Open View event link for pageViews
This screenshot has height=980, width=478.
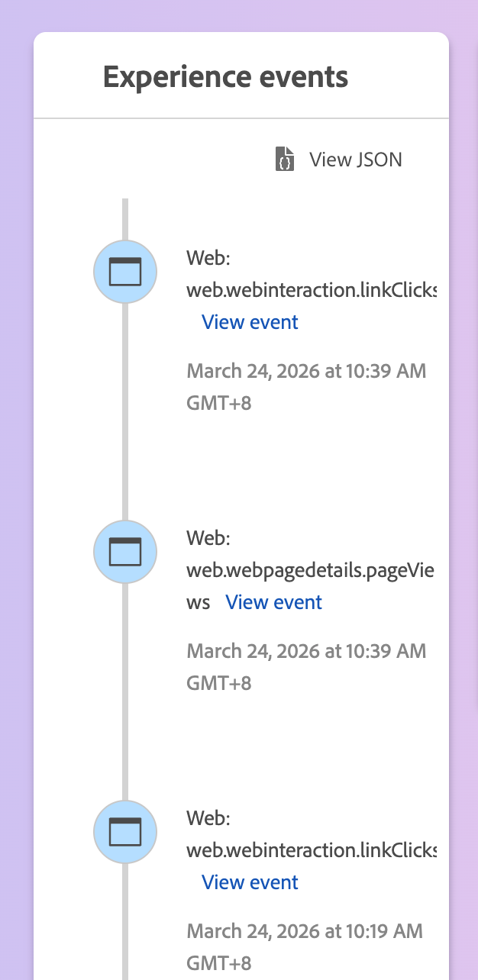pyautogui.click(x=274, y=602)
